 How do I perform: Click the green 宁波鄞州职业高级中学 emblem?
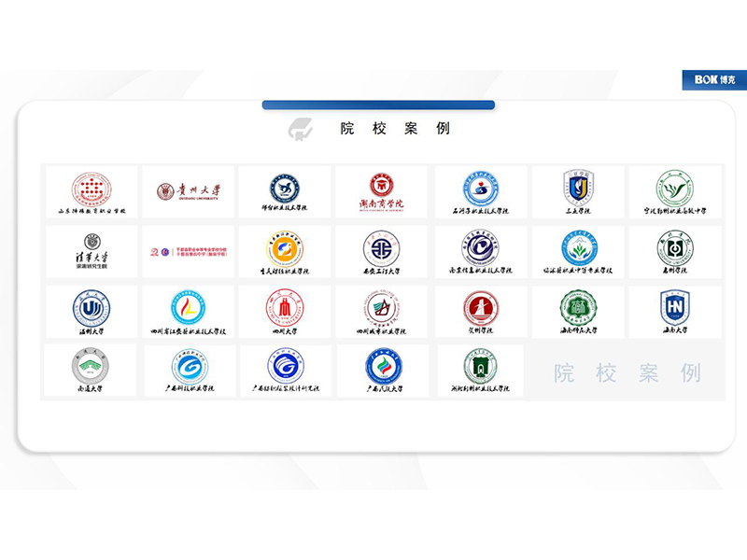[x=674, y=189]
